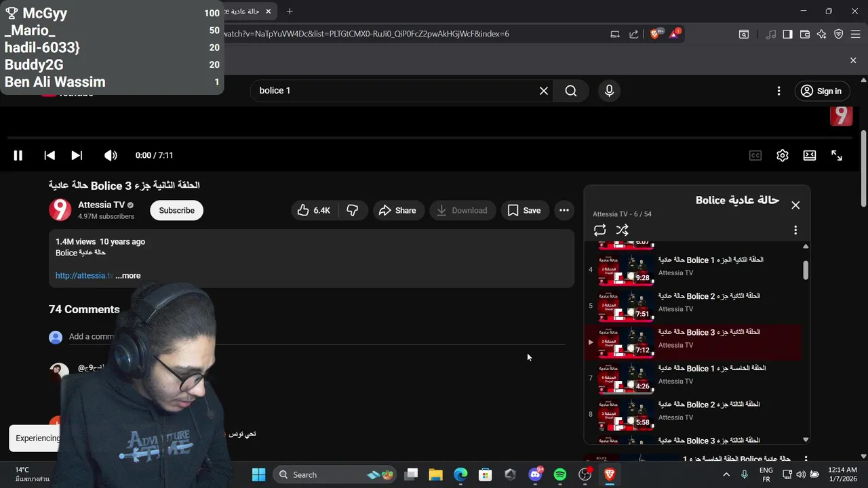The width and height of the screenshot is (868, 488).
Task: Open more actions menu below video
Action: point(564,210)
